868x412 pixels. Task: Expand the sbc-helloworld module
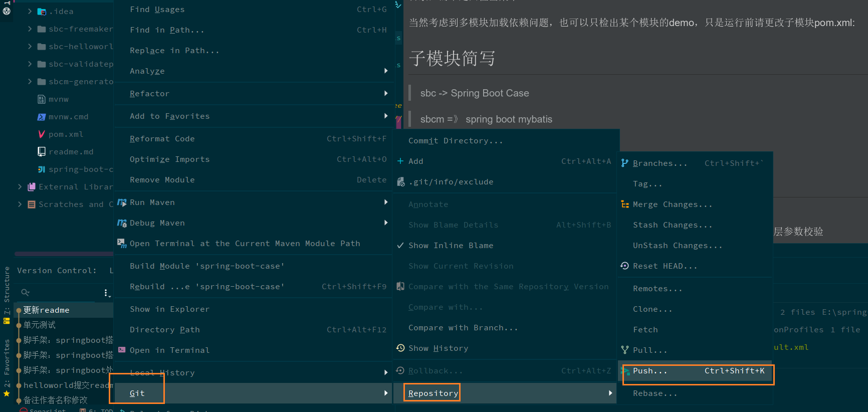pos(30,47)
